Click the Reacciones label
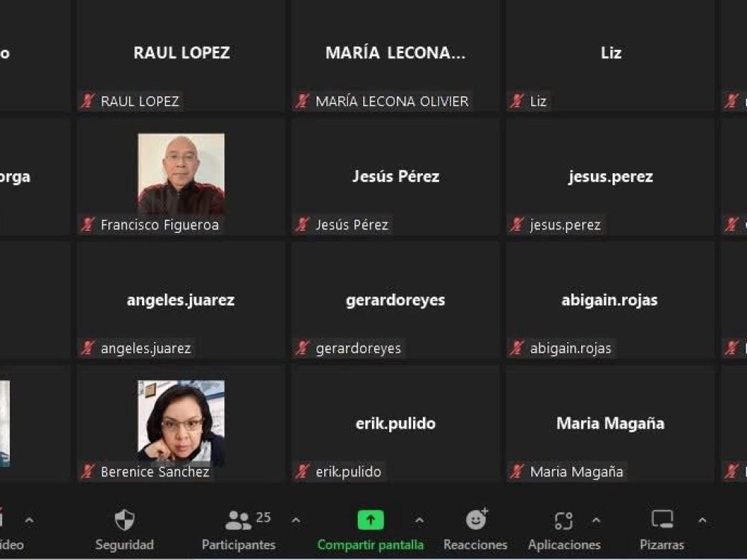The height and width of the screenshot is (560, 747). 475,545
